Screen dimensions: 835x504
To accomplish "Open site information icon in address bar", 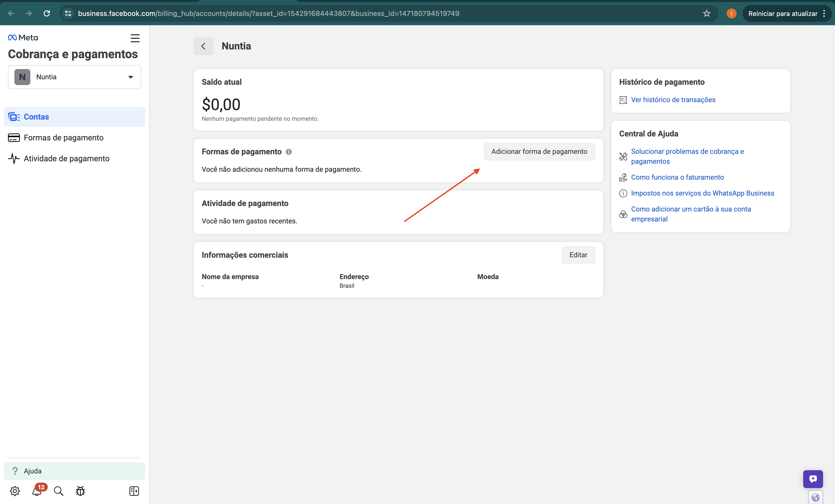I will coord(68,13).
